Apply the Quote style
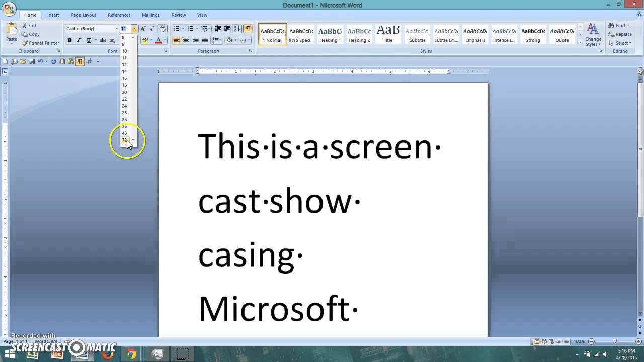 click(562, 34)
